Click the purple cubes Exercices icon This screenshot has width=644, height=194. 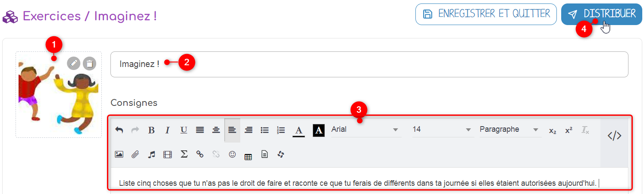click(10, 17)
